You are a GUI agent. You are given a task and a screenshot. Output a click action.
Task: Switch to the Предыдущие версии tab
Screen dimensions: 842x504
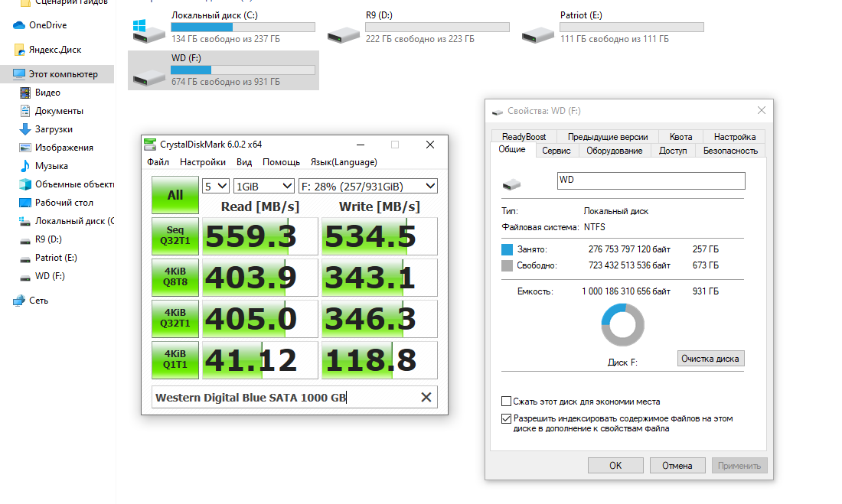click(608, 137)
